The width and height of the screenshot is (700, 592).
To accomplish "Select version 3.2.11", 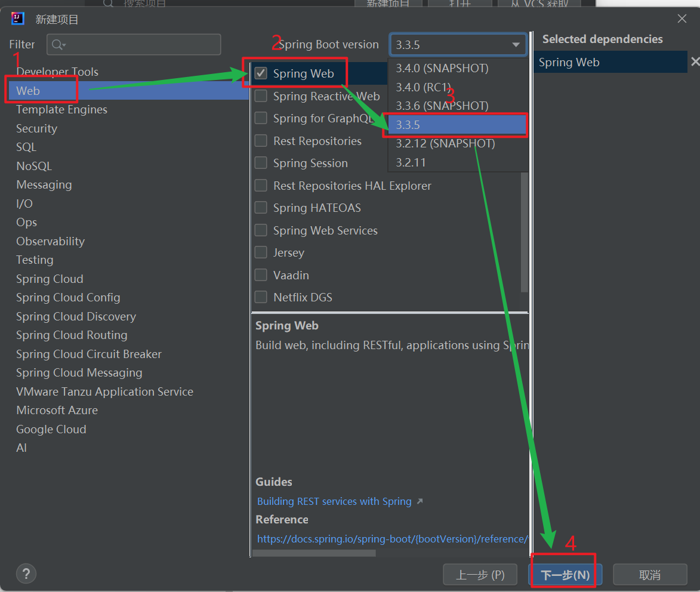I will coord(458,162).
